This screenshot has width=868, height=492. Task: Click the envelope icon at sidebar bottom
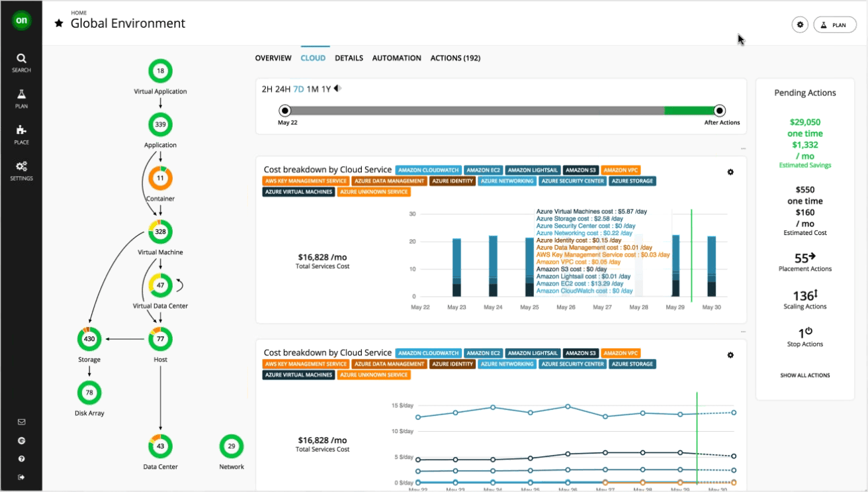click(x=21, y=422)
